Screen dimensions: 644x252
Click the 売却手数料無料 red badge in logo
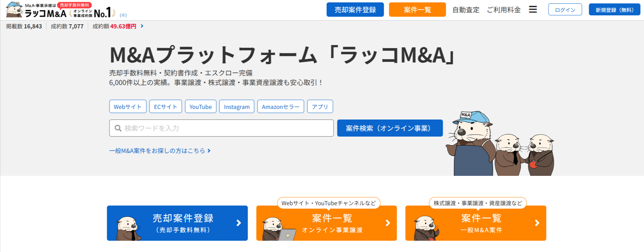[74, 5]
